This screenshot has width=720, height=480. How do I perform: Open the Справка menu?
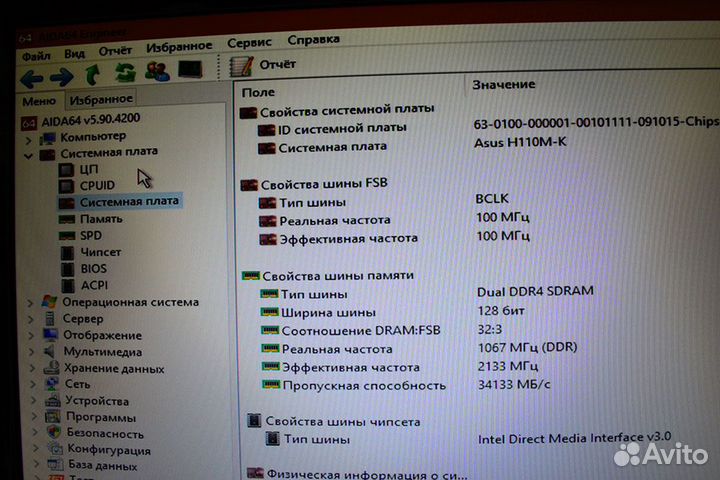pyautogui.click(x=314, y=40)
